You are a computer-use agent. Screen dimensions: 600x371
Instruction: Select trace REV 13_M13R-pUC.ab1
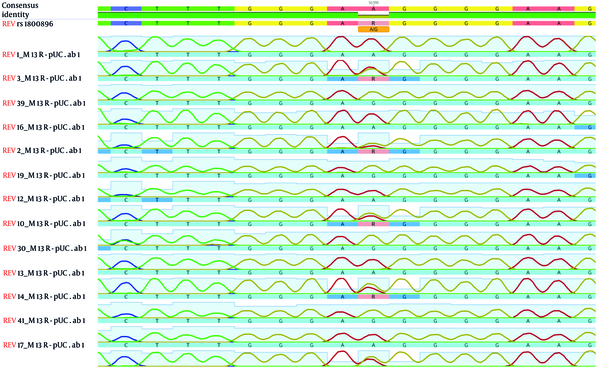coord(43,273)
